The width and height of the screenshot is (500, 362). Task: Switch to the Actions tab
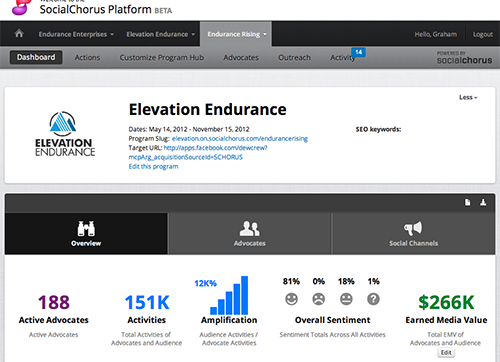(x=87, y=57)
